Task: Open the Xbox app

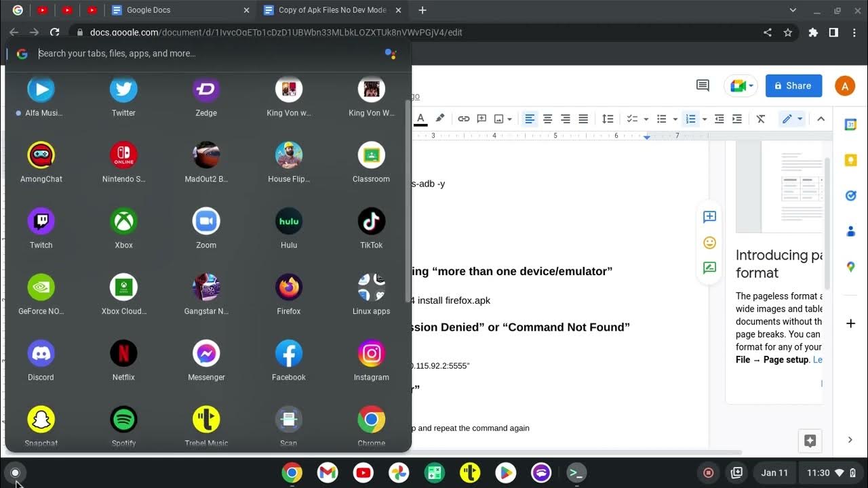Action: (123, 221)
